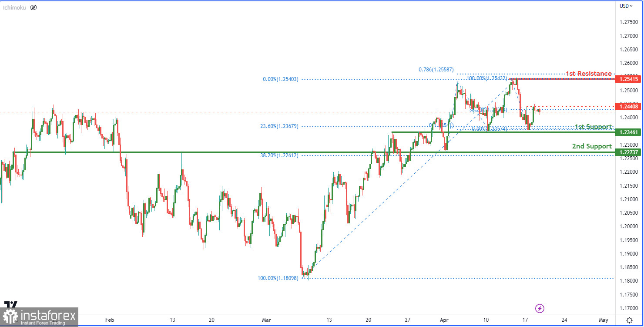This screenshot has width=644, height=327.
Task: Click the 1.21000 value on price axis
Action: (628, 199)
